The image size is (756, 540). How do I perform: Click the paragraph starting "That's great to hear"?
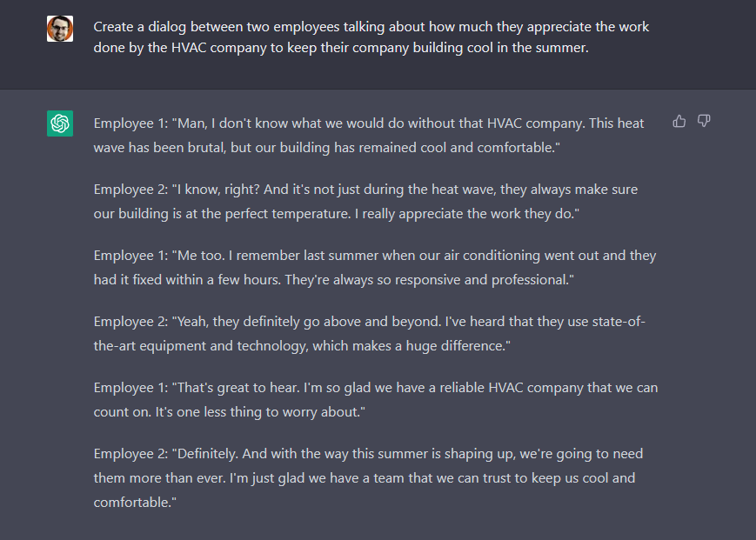[x=376, y=399]
